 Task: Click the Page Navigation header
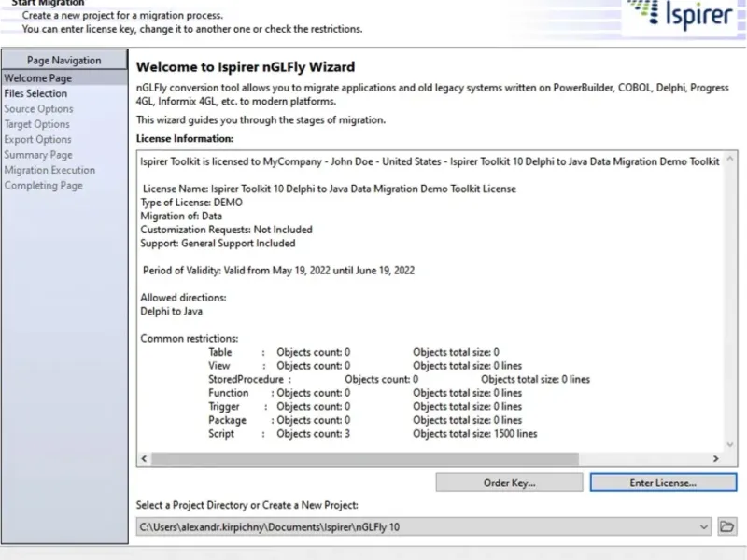tap(64, 60)
